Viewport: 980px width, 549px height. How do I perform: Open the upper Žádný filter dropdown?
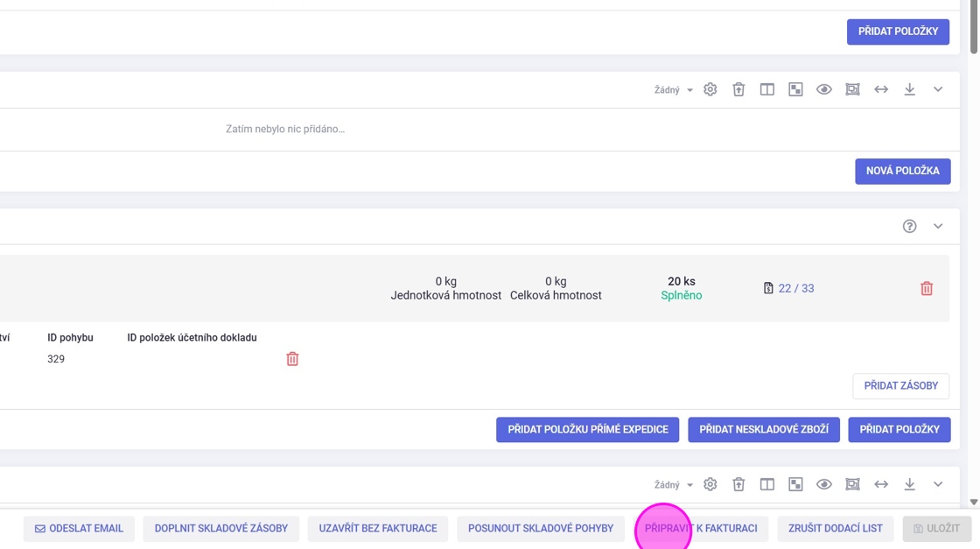[x=673, y=90]
